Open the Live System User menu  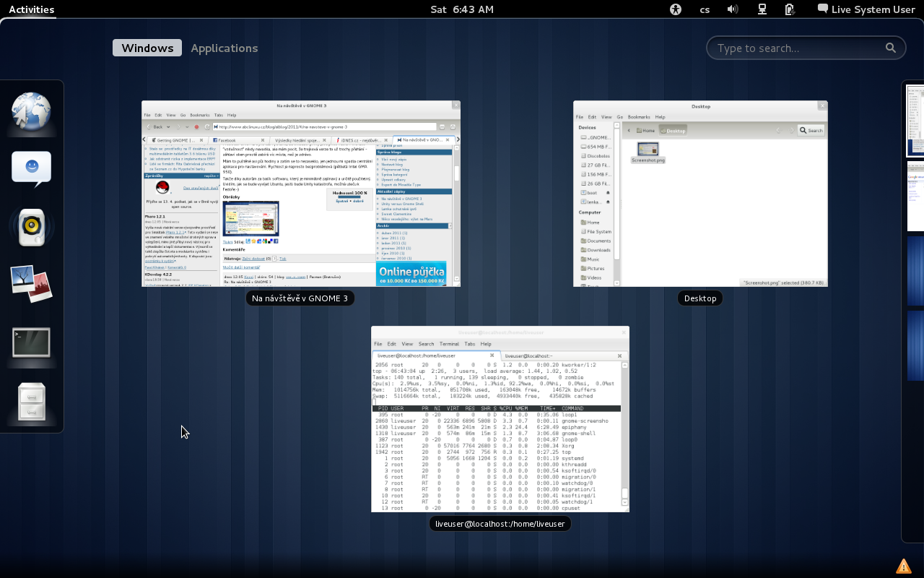866,9
